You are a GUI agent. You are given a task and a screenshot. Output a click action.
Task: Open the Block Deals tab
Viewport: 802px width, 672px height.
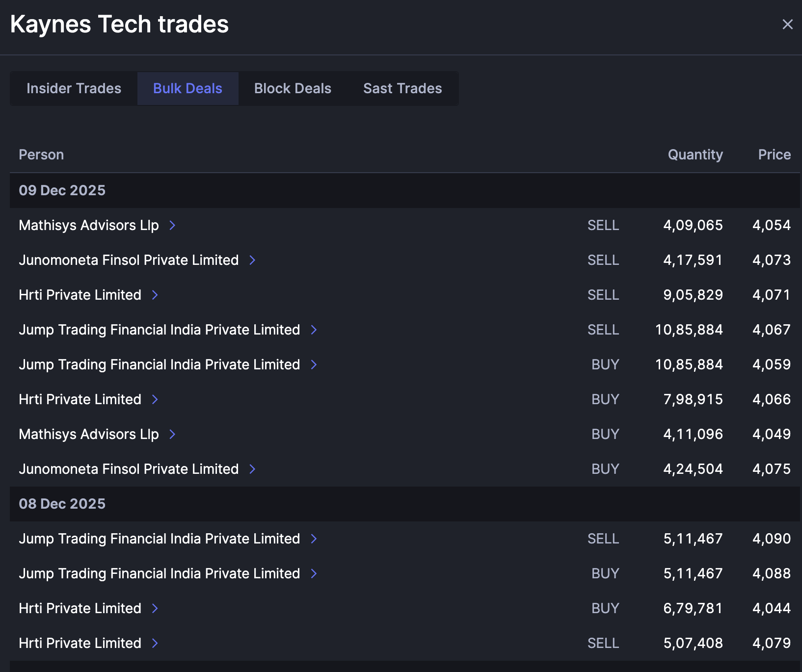click(293, 88)
